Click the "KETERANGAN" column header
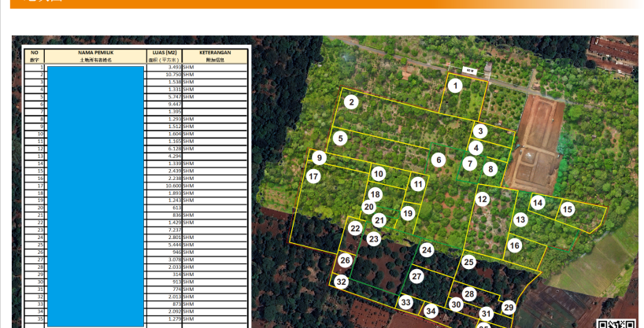This screenshot has width=644, height=328. coord(215,53)
